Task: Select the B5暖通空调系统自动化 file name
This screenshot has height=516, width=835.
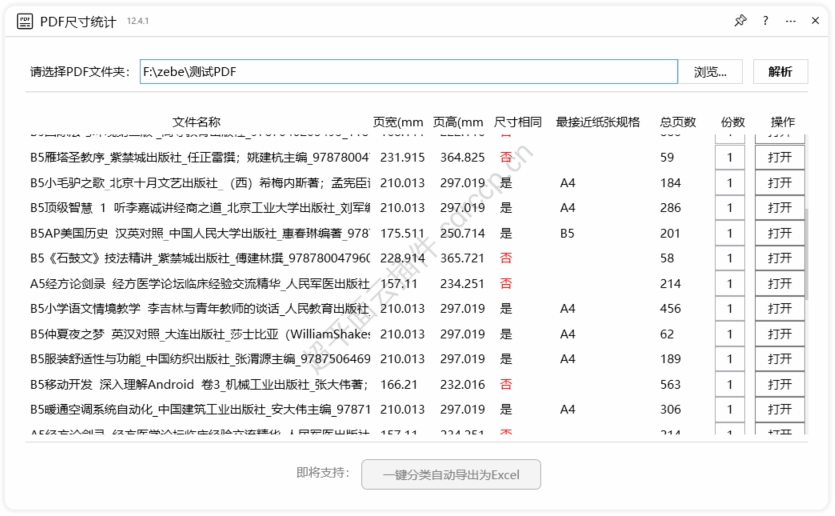Action: click(x=200, y=409)
